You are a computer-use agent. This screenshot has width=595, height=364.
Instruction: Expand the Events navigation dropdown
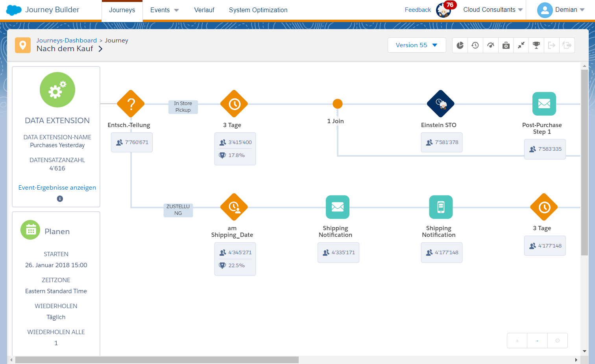point(164,10)
